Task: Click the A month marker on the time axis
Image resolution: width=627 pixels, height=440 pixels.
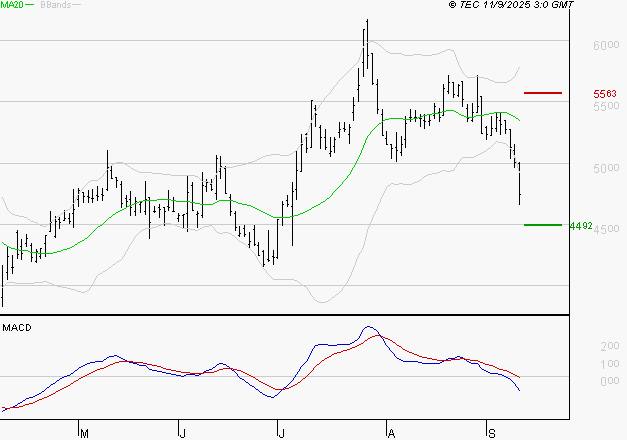Action: (x=391, y=433)
